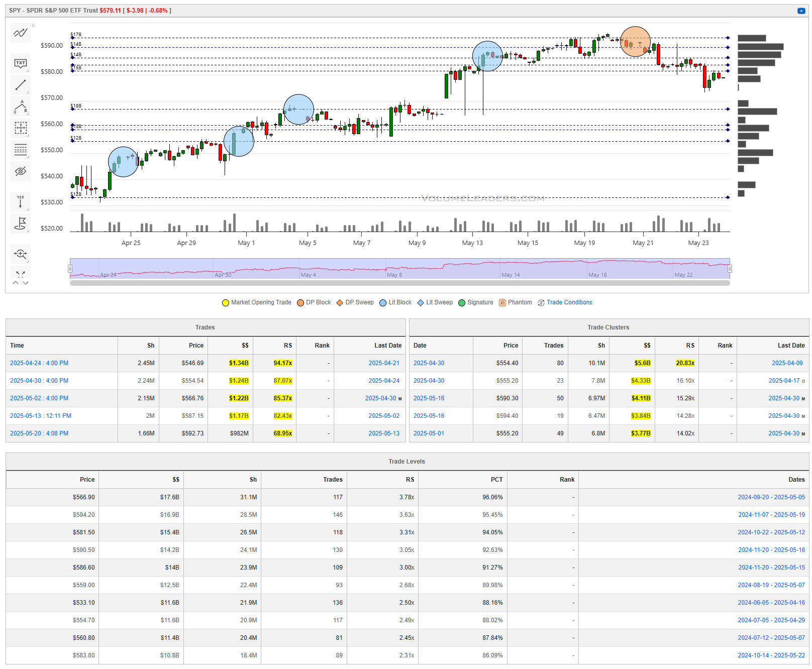Toggle DP Sweep legend item
The width and height of the screenshot is (812, 669).
(355, 302)
